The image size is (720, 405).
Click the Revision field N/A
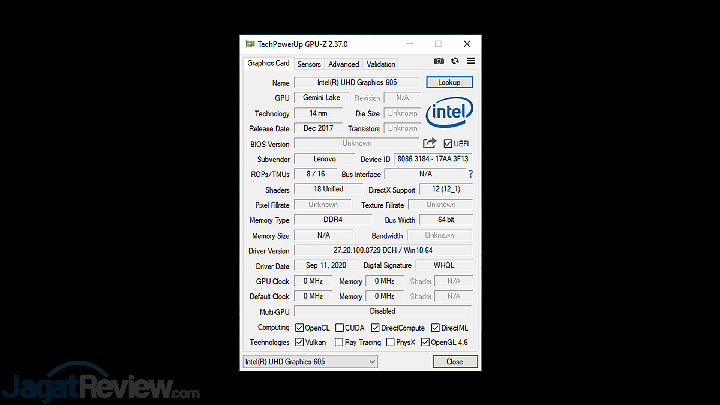pyautogui.click(x=402, y=98)
